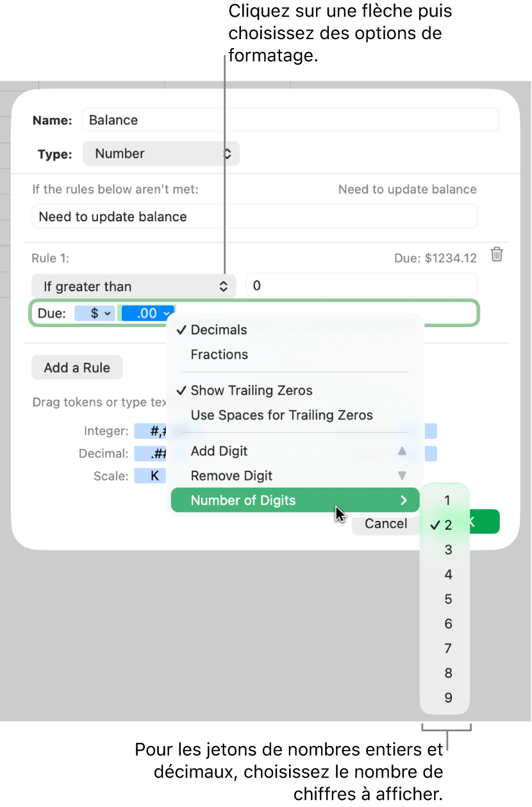Click the Cancel button
The width and height of the screenshot is (532, 807).
(x=385, y=524)
